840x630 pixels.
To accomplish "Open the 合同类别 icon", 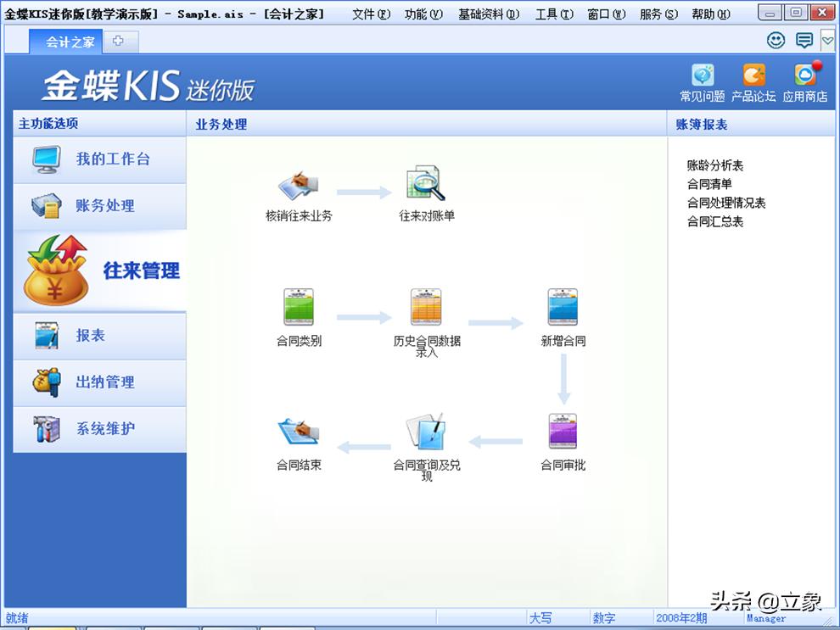I will point(300,309).
